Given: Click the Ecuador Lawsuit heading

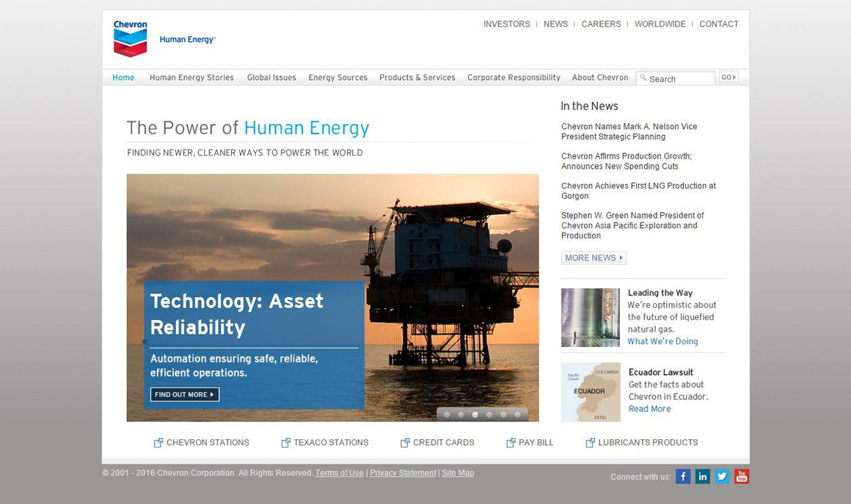Looking at the screenshot, I should [x=660, y=372].
